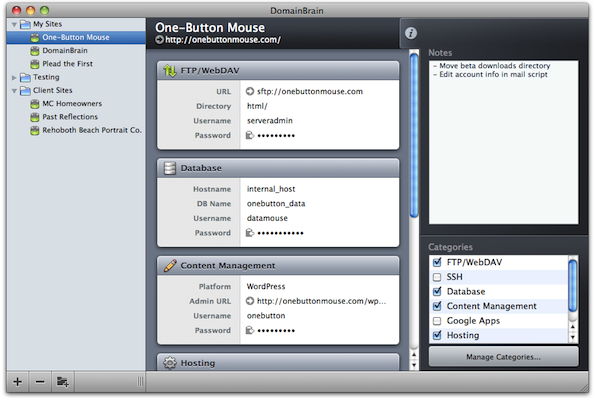Click the Rehoboth Beach Portrait Co. site icon
The width and height of the screenshot is (595, 400).
[x=35, y=131]
